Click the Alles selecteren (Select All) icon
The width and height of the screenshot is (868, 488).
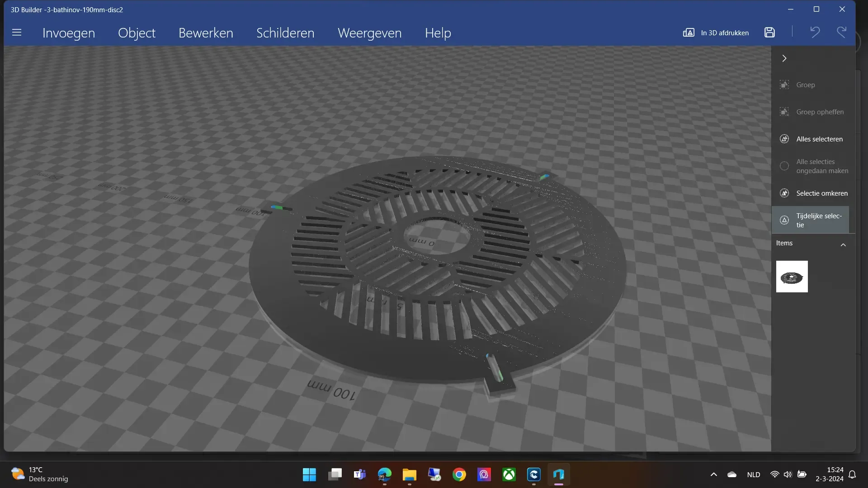(784, 138)
